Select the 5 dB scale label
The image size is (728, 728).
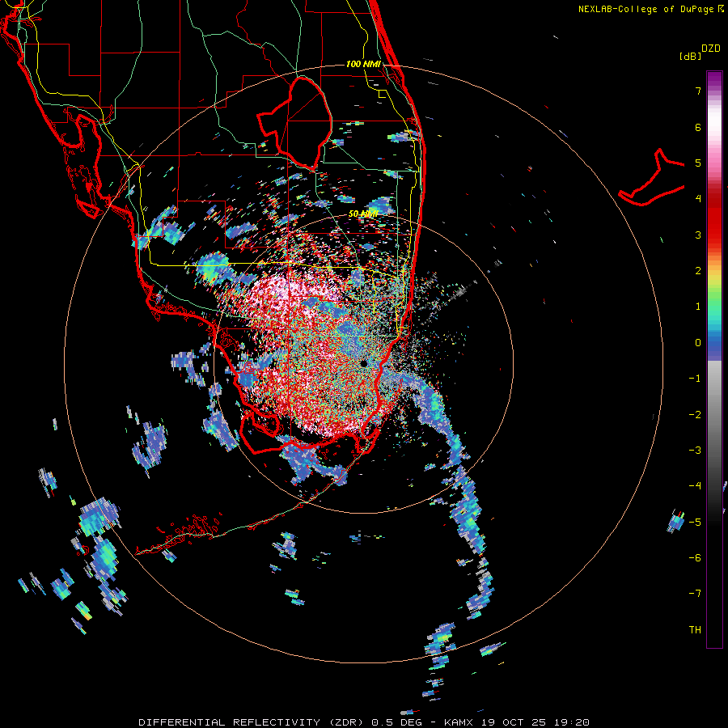(698, 163)
